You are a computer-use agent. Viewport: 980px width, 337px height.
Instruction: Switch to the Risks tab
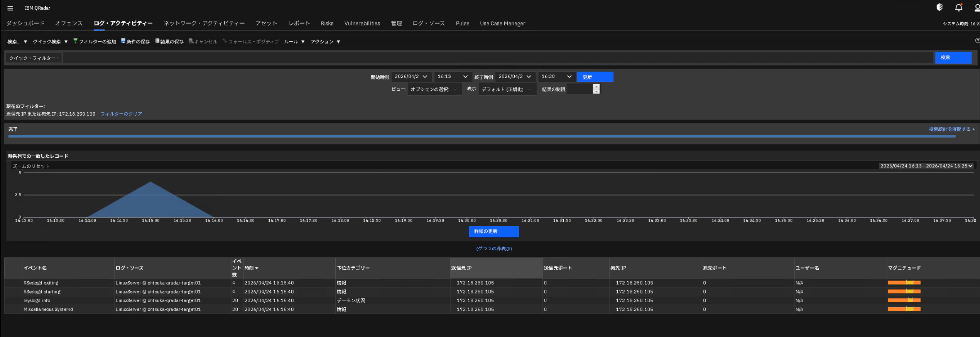[x=327, y=24]
